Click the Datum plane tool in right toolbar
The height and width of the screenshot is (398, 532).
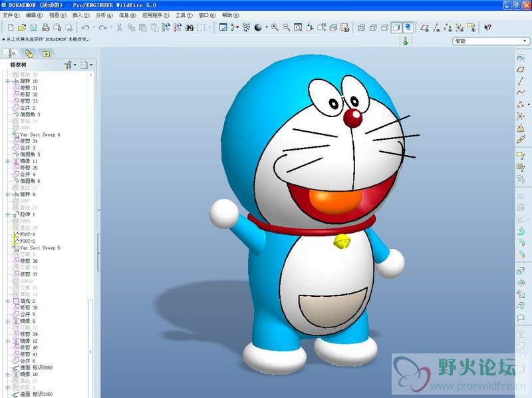click(521, 70)
